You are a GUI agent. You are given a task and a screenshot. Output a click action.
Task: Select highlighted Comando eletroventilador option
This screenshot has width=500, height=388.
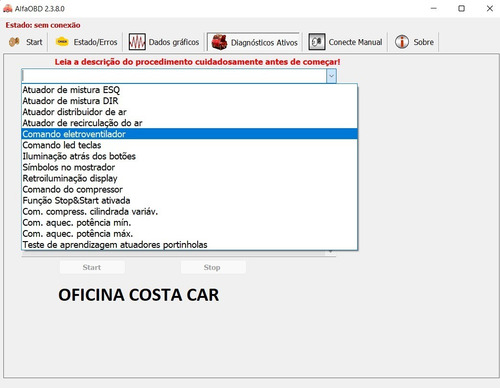click(x=189, y=134)
